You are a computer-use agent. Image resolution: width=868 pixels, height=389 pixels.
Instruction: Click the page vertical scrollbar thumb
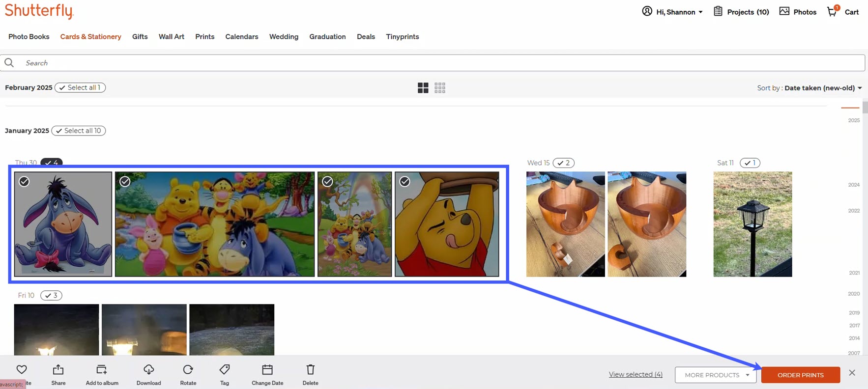[x=865, y=107]
